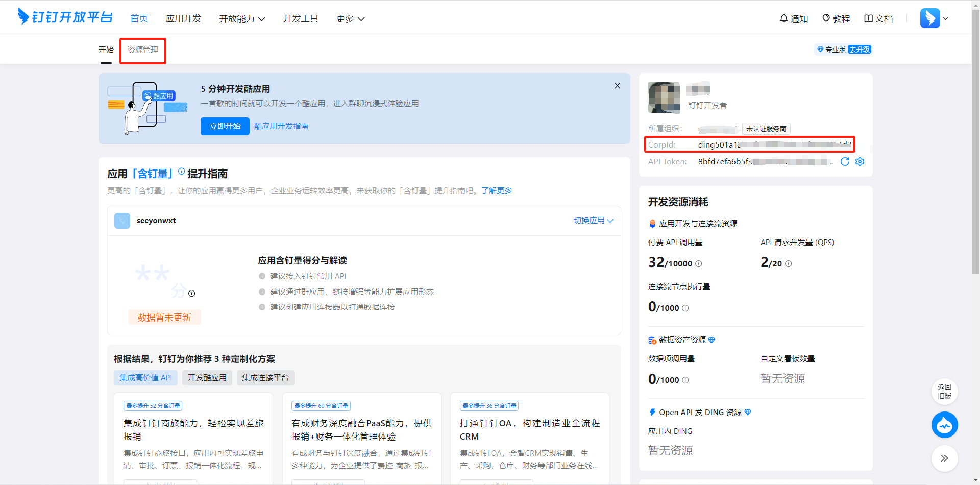The image size is (980, 485).
Task: Click info icon beside 数据项调用量 0/1000
Action: [x=685, y=380]
